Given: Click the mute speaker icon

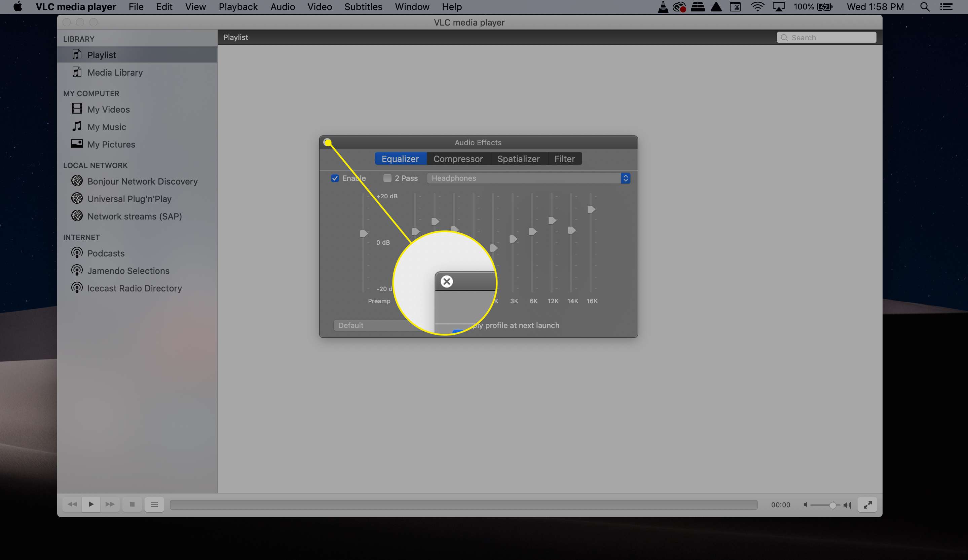Looking at the screenshot, I should tap(805, 505).
